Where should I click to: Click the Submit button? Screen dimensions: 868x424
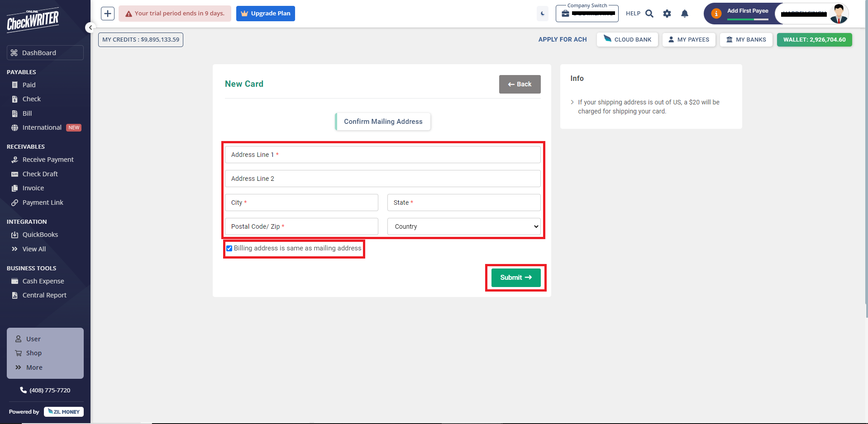[x=516, y=278]
